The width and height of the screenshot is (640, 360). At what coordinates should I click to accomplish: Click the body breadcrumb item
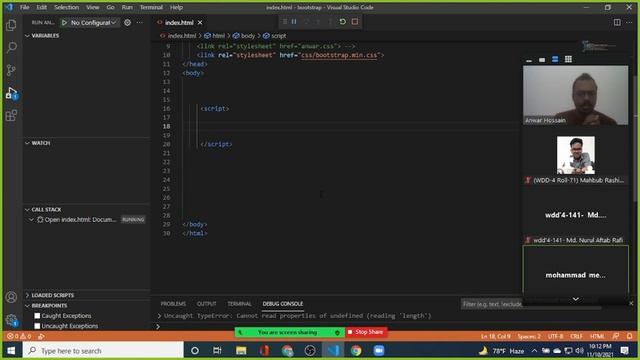coord(244,36)
